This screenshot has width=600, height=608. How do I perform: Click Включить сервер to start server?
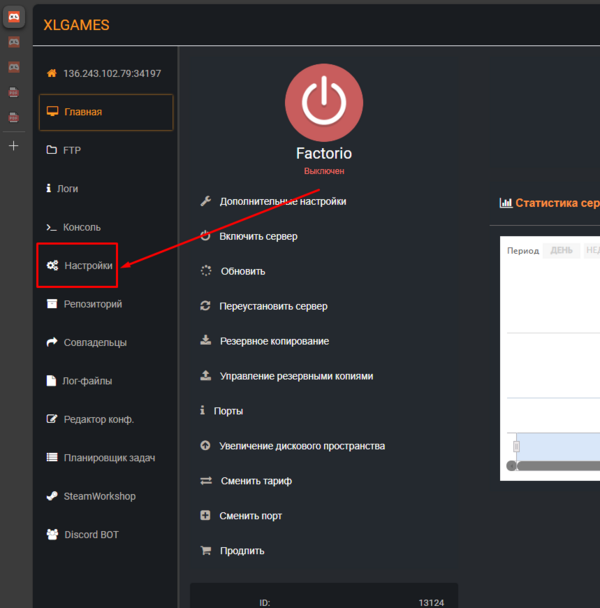coord(258,236)
